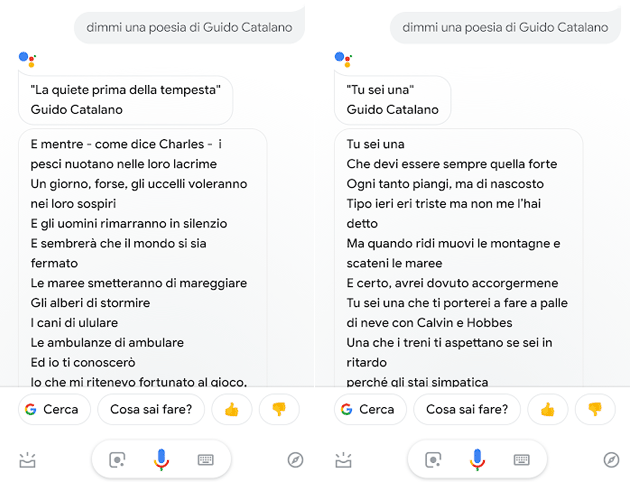Viewport: 630px width, 491px height.
Task: Tap the microphone icon in the right screen
Action: coord(477,460)
